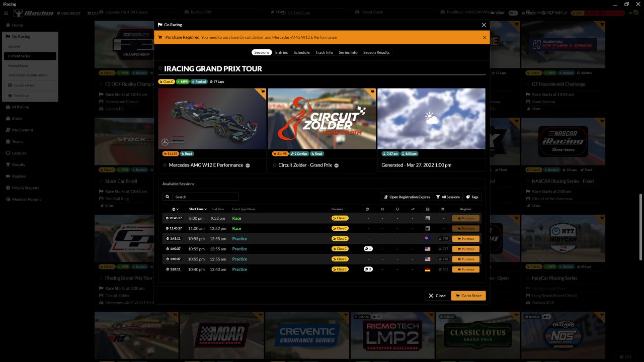Image resolution: width=644 pixels, height=362 pixels.
Task: Click the $14.95 price tag for Circuit Zolder
Action: coord(280,154)
